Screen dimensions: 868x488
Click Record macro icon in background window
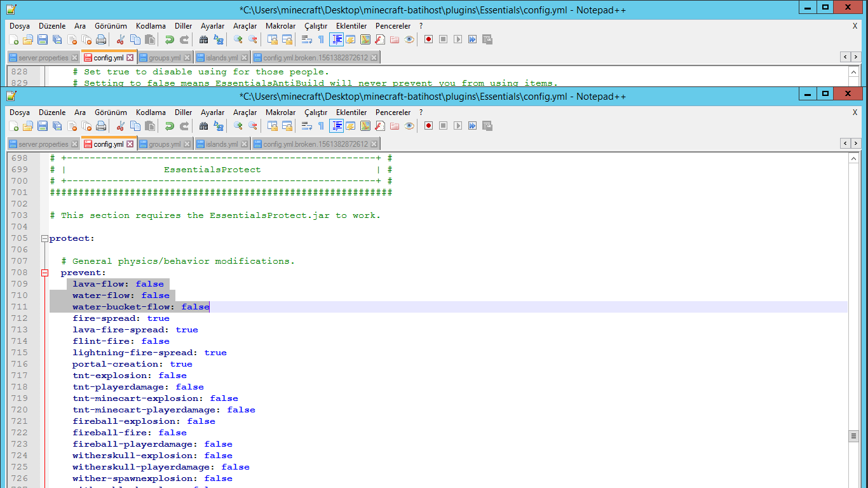428,39
